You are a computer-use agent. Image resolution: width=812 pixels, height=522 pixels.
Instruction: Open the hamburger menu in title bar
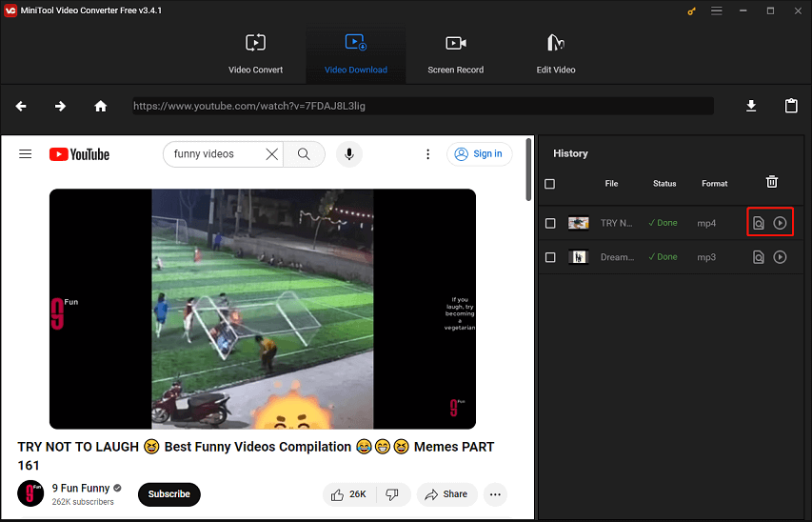coord(716,10)
